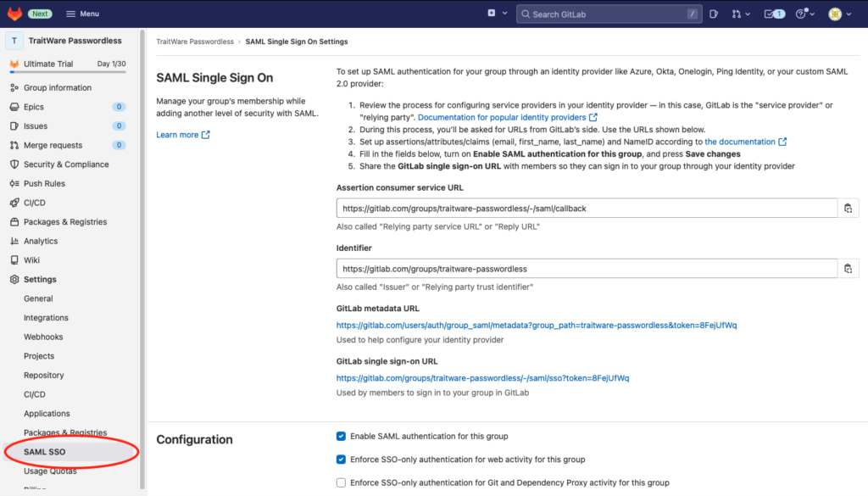868x496 pixels.
Task: Open the help question mark icon
Action: tap(801, 14)
